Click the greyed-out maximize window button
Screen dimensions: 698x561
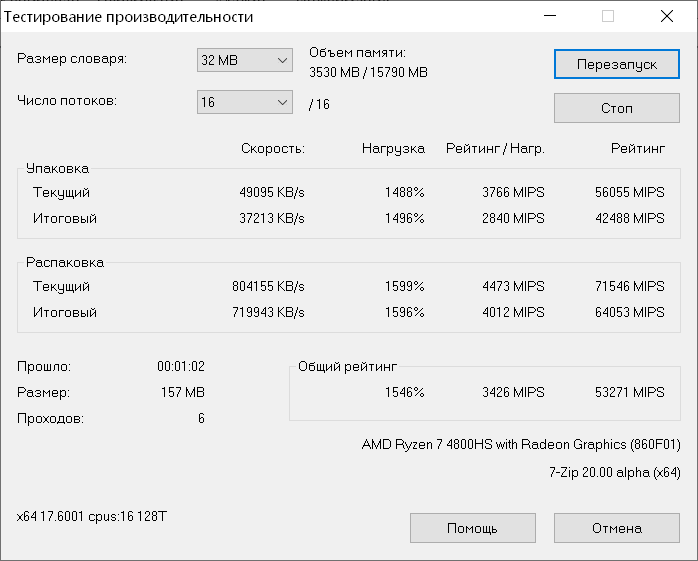click(x=608, y=17)
